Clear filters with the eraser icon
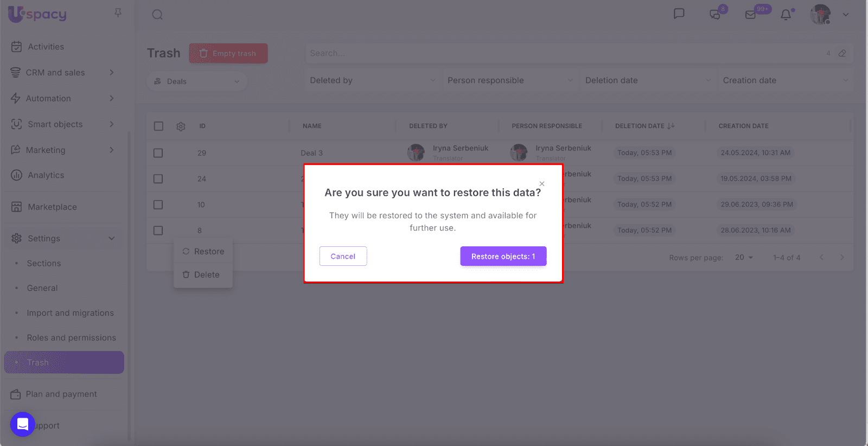Viewport: 868px width, 446px height. click(x=842, y=53)
